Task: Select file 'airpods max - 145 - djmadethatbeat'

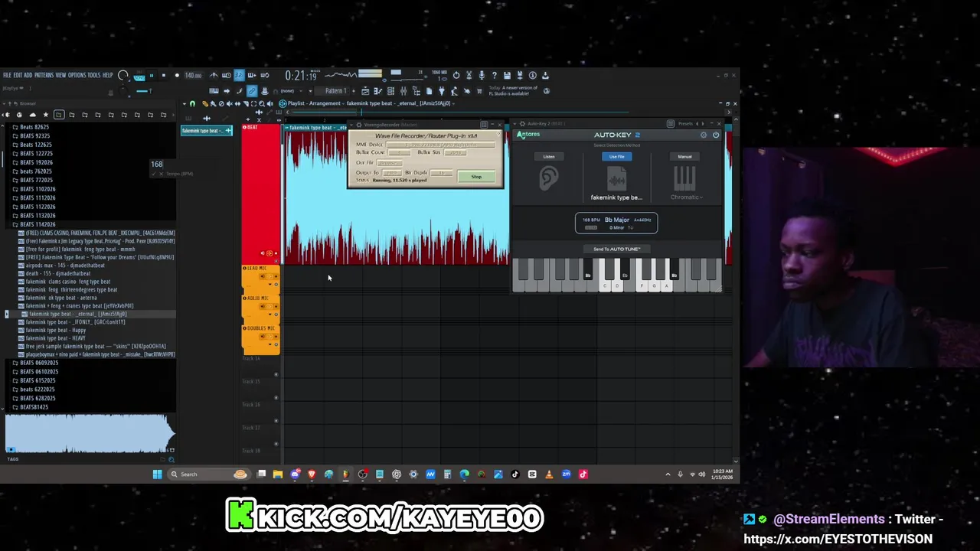Action: pyautogui.click(x=64, y=265)
